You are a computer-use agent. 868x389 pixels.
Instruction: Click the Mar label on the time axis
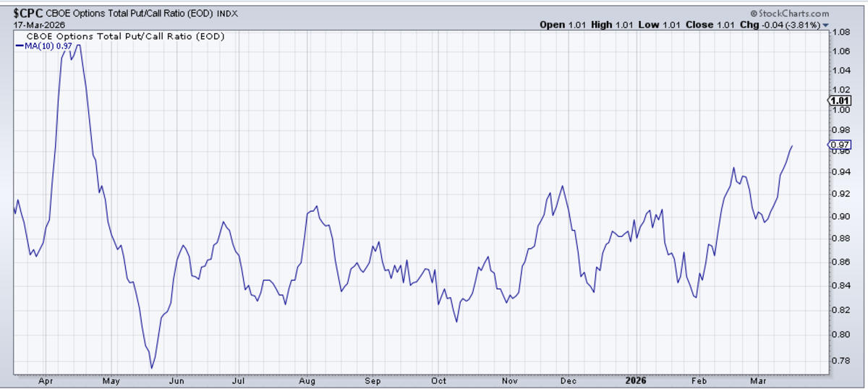point(757,380)
